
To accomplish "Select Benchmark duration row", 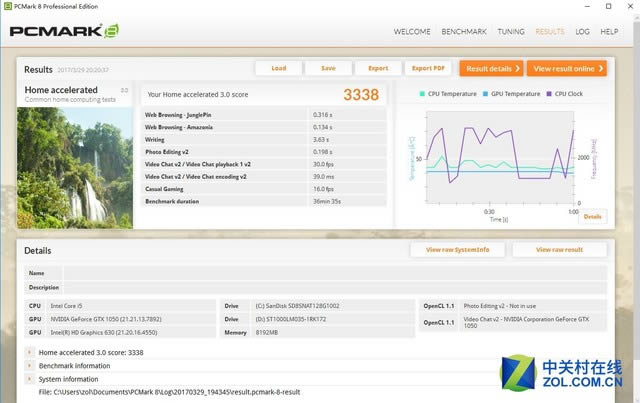I will pyautogui.click(x=264, y=201).
